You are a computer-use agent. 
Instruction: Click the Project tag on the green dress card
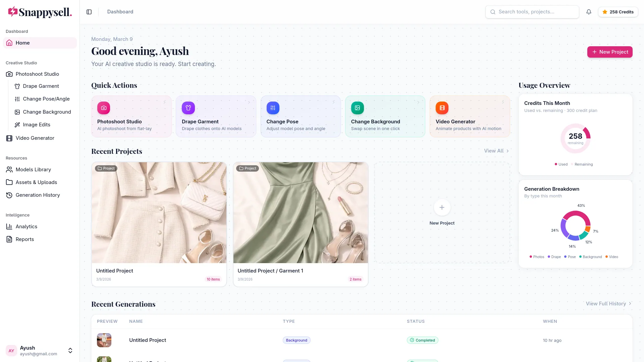point(248,169)
